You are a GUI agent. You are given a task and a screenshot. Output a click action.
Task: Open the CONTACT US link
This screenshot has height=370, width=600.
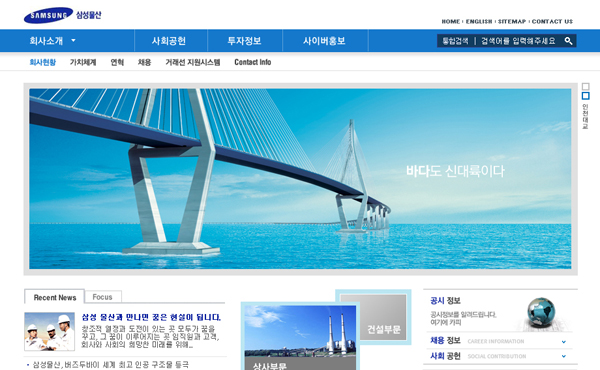[x=552, y=21]
